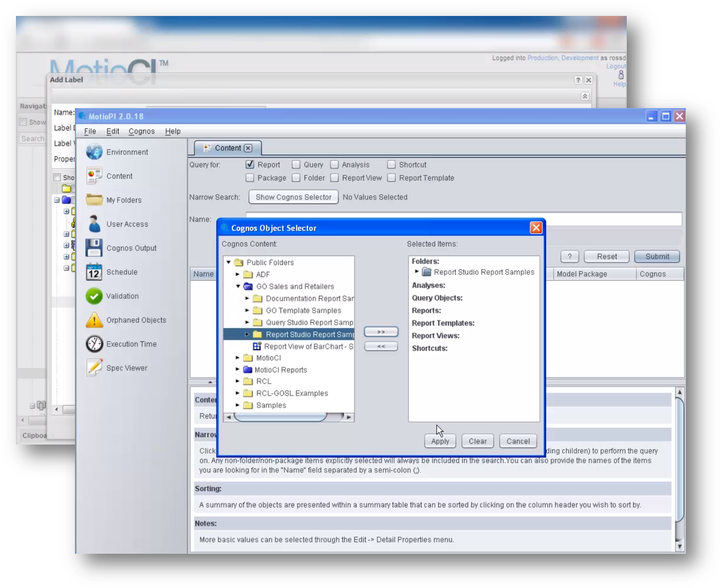Image resolution: width=720 pixels, height=588 pixels.
Task: Close the Content tab with its x
Action: tap(248, 148)
